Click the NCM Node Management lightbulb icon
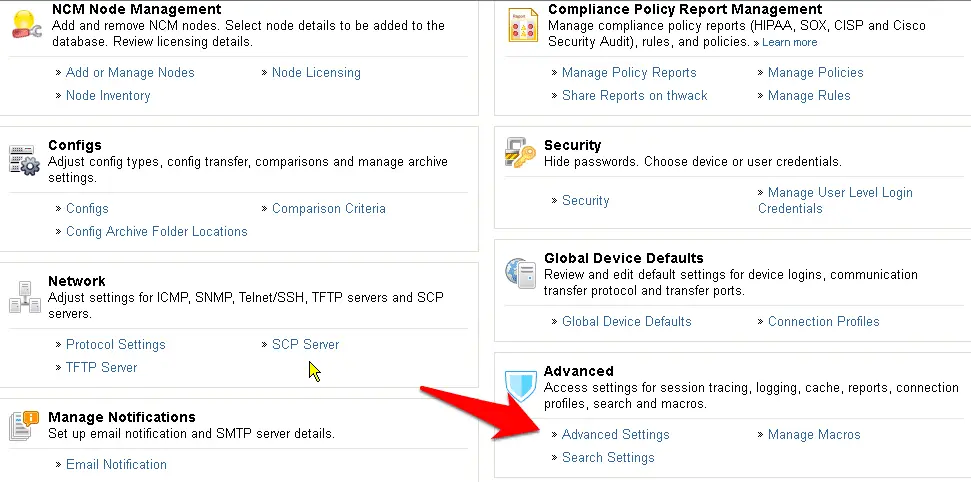 [27, 24]
